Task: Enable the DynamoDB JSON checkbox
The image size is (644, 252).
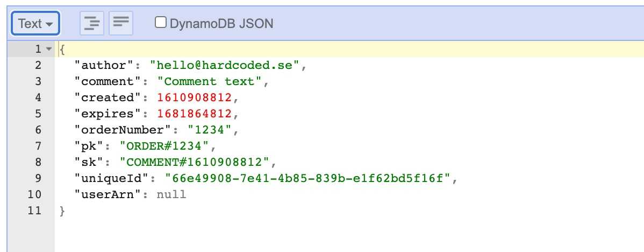Action: [x=160, y=22]
